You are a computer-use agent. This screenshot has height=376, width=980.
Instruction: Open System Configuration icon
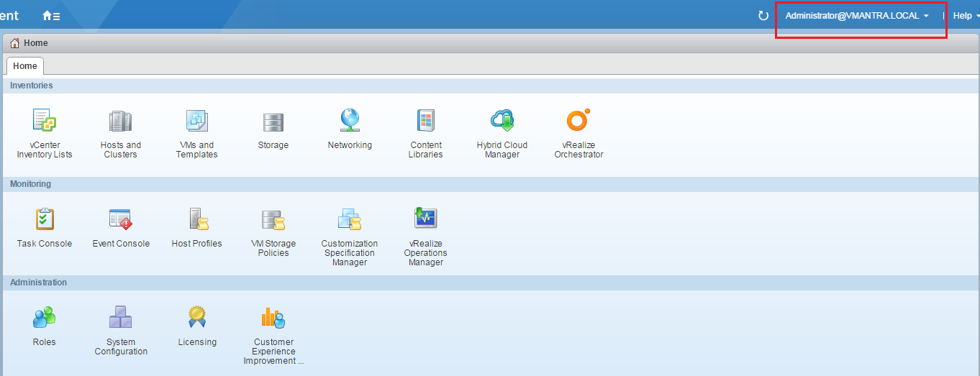(120, 317)
